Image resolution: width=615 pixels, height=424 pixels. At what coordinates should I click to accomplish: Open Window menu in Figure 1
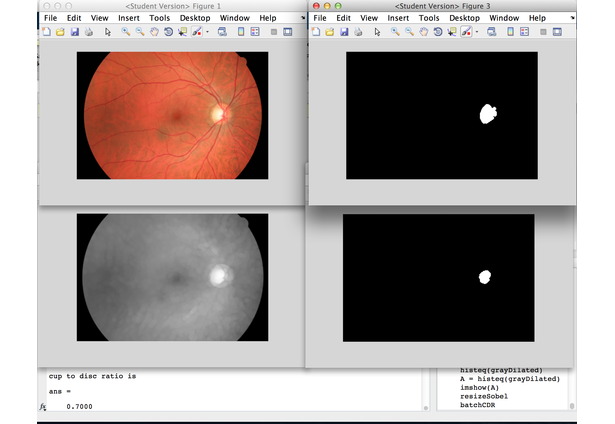(x=235, y=18)
